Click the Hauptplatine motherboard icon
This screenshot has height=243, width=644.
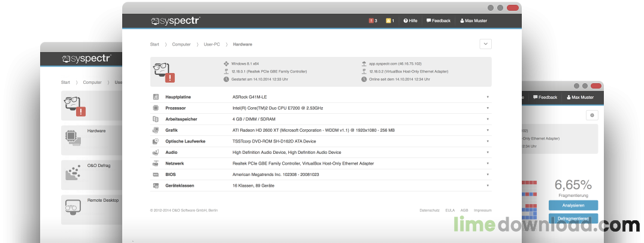[156, 97]
